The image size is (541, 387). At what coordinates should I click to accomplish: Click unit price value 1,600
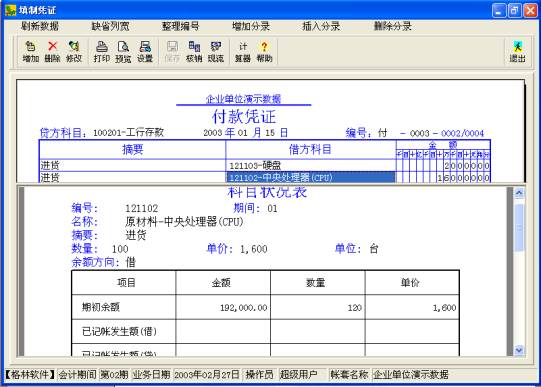[254, 249]
